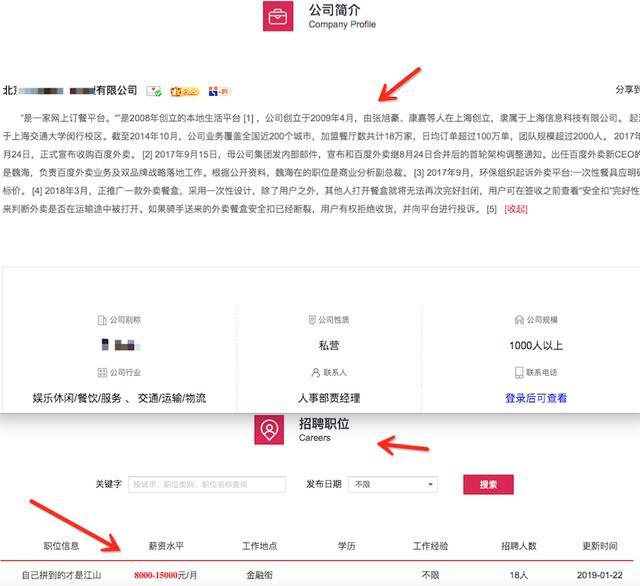Click the 公司别称 building icon
The image size is (640, 586).
pyautogui.click(x=102, y=320)
